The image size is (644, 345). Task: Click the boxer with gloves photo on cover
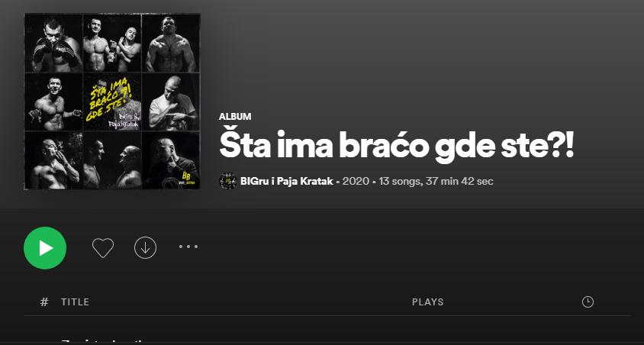pos(54,43)
